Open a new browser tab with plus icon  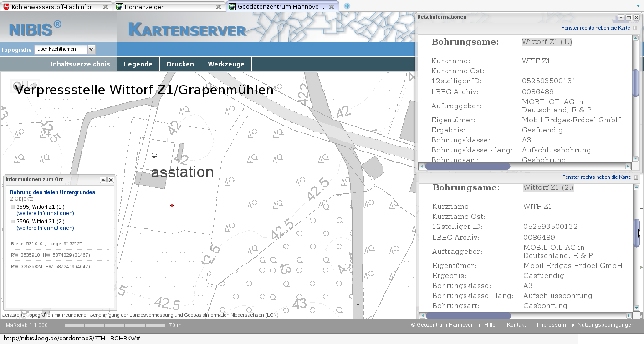click(x=347, y=6)
